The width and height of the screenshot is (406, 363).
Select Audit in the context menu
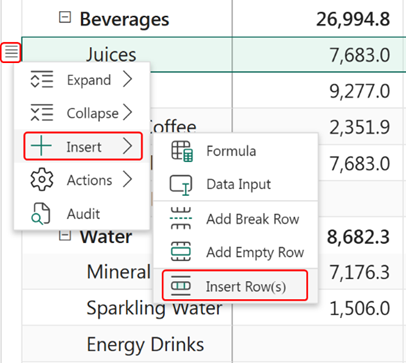82,214
